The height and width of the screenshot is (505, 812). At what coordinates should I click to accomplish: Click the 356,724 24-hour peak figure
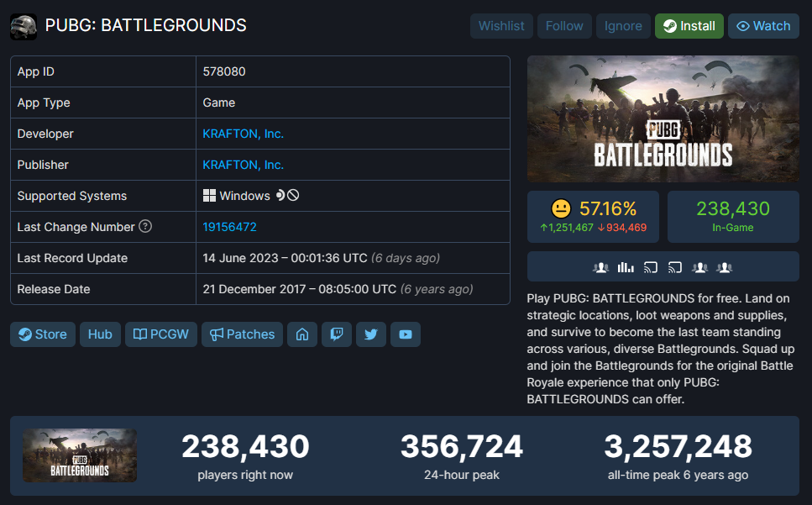[461, 446]
